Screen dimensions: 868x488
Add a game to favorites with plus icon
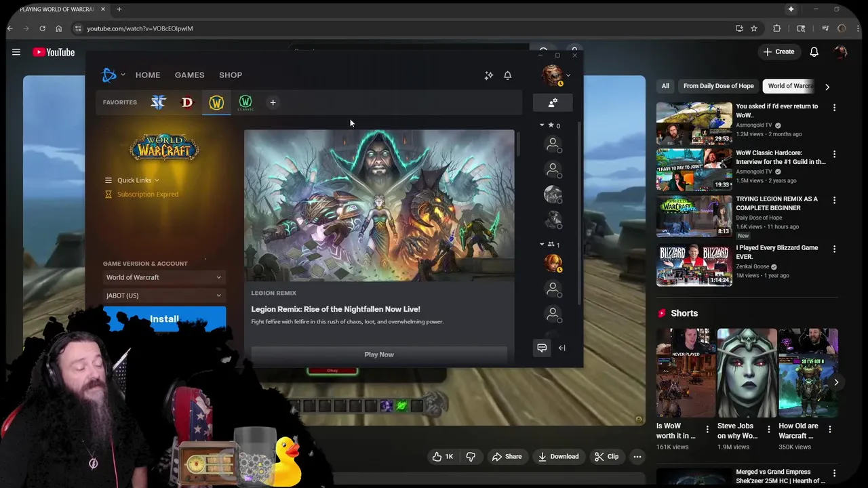[x=273, y=102]
